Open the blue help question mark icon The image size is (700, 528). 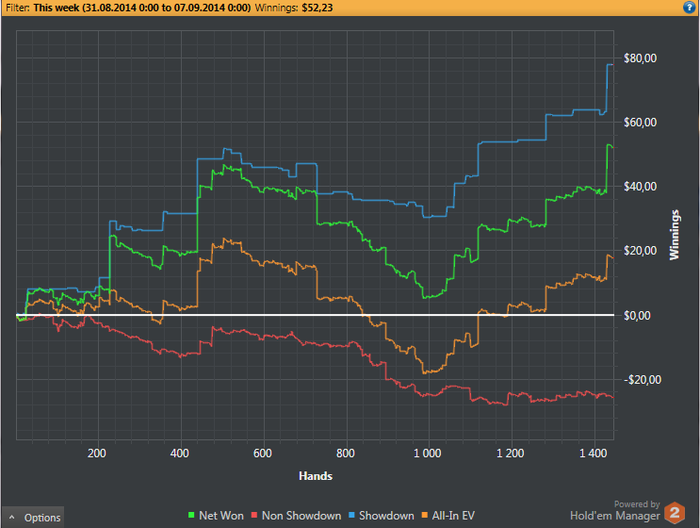689,7
